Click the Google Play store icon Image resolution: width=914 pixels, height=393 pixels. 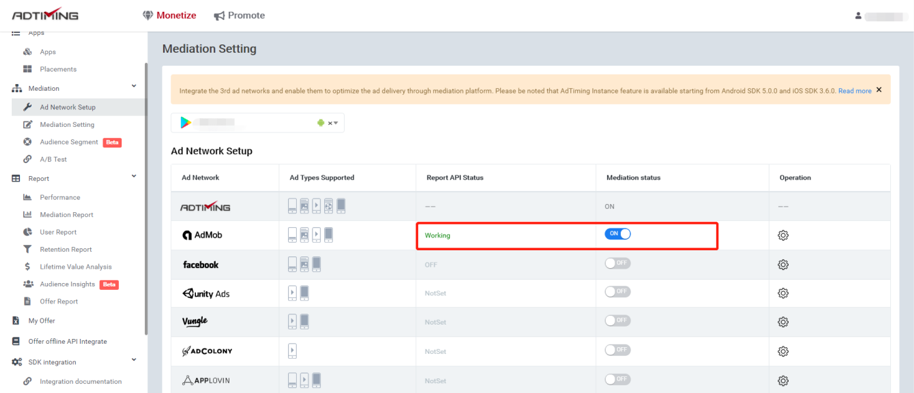click(x=185, y=122)
